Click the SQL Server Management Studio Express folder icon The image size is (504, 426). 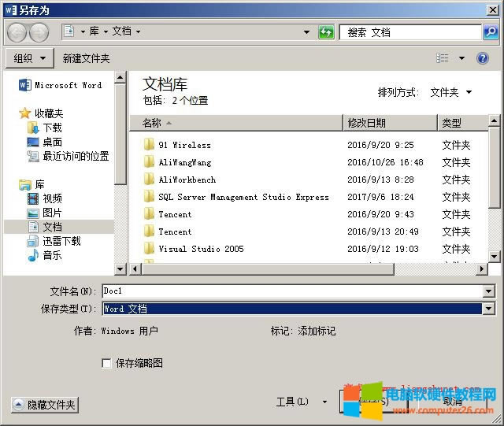149,197
